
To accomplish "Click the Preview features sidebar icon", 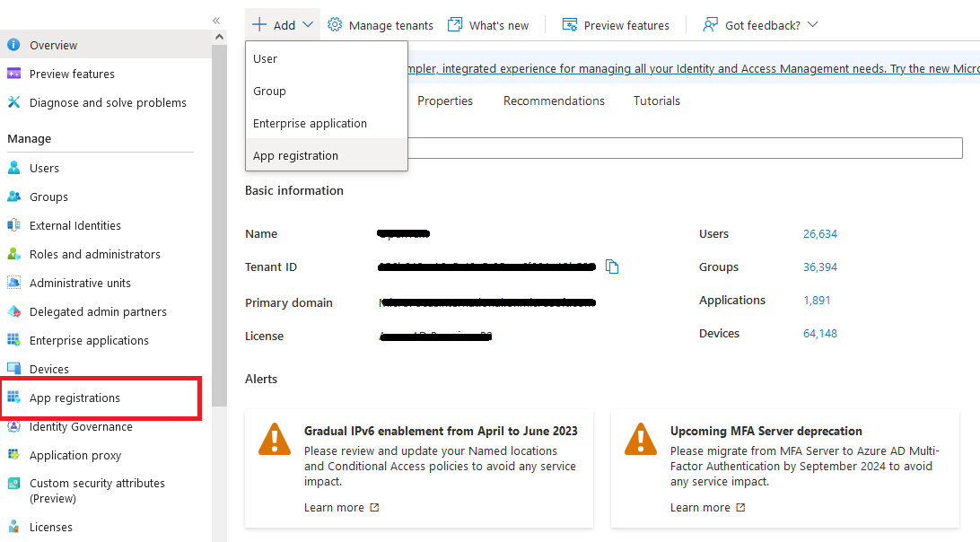I will click(x=13, y=74).
